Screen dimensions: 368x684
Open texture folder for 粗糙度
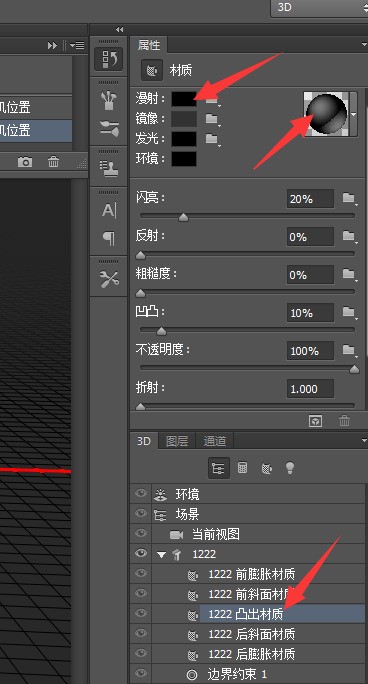click(x=349, y=274)
